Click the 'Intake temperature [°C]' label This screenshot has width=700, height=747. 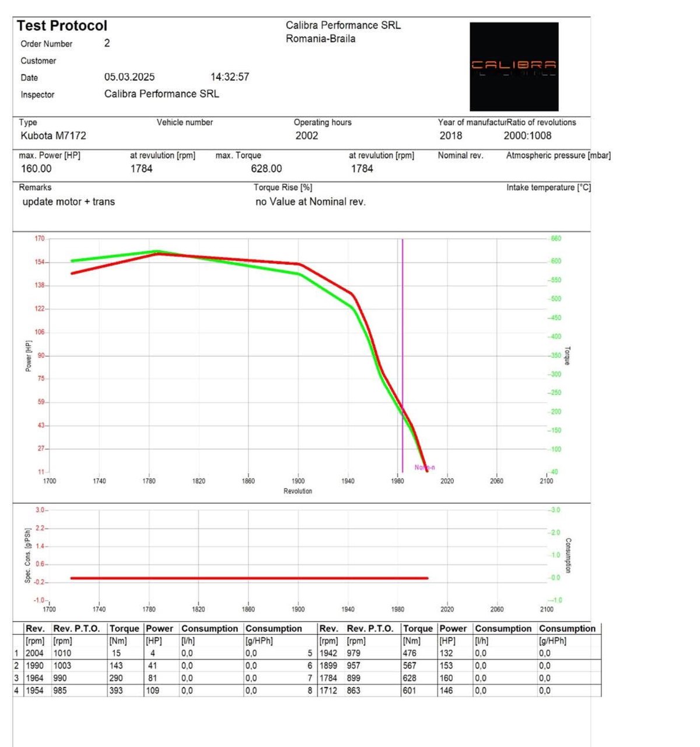[548, 187]
